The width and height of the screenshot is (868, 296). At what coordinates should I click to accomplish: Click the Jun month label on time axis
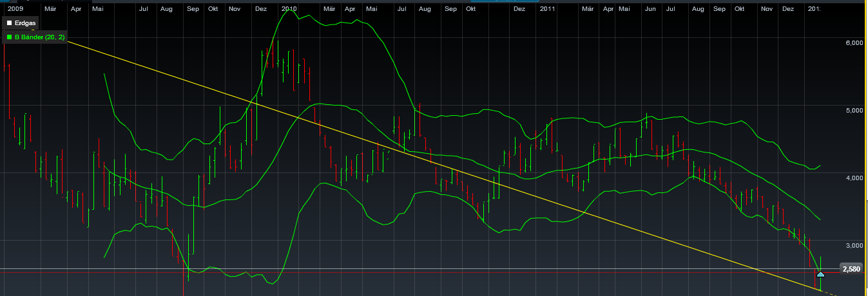650,9
